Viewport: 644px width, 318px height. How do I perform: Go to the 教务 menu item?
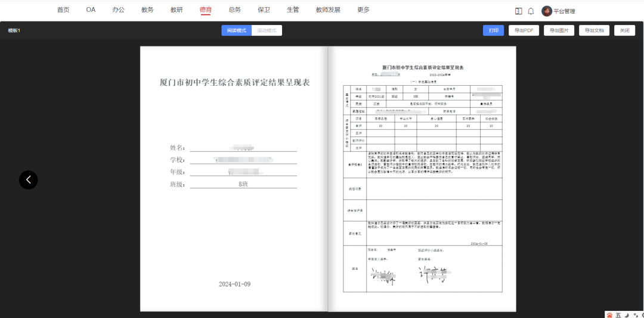point(147,10)
